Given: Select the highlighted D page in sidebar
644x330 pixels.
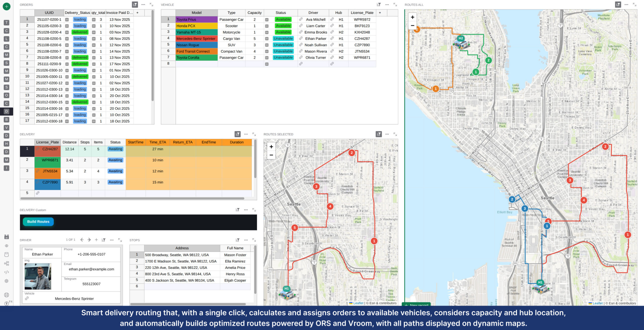Looking at the screenshot, I should 7,111.
